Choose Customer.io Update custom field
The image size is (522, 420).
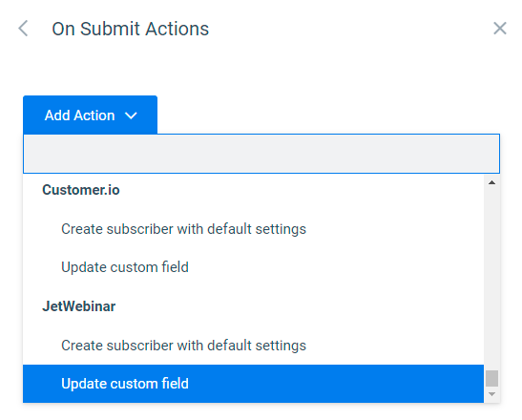coord(253,267)
